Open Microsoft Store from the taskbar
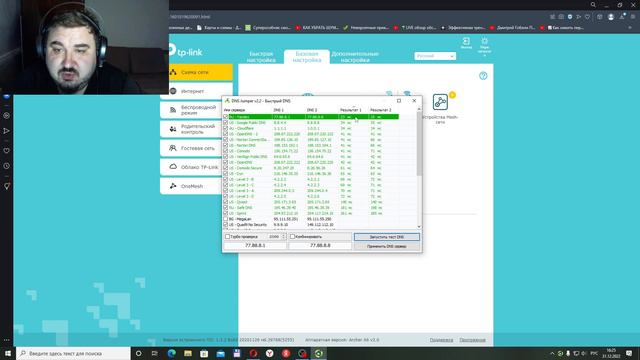Screen dimensions: 640x360 [204, 353]
